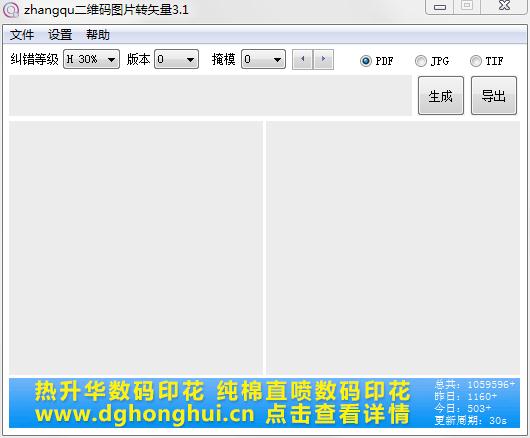Click the 更新周期: 30s text
The width and height of the screenshot is (530, 438).
point(471,421)
